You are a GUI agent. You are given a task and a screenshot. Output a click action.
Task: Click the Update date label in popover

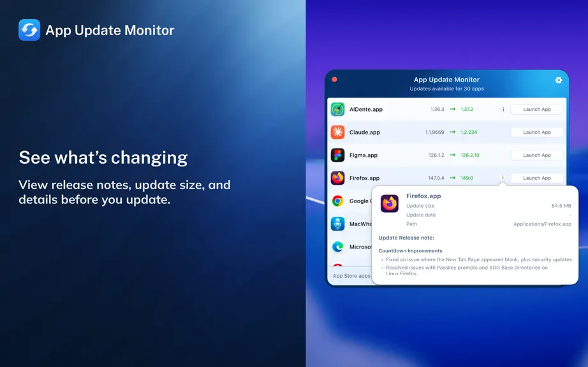click(421, 215)
